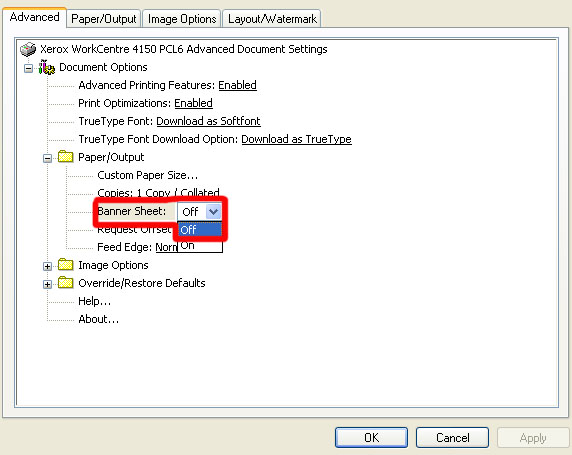Click the Download as Softfont value
The width and height of the screenshot is (572, 455).
coord(208,121)
